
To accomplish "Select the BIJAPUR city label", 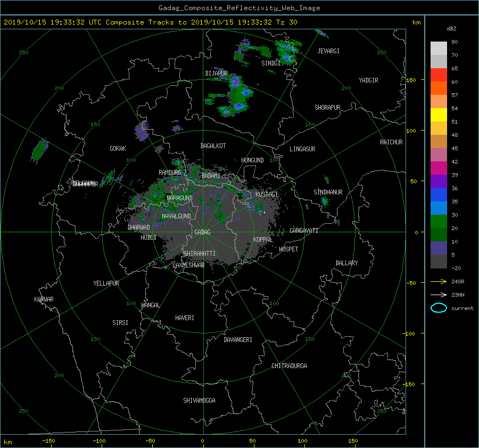I will 216,74.
